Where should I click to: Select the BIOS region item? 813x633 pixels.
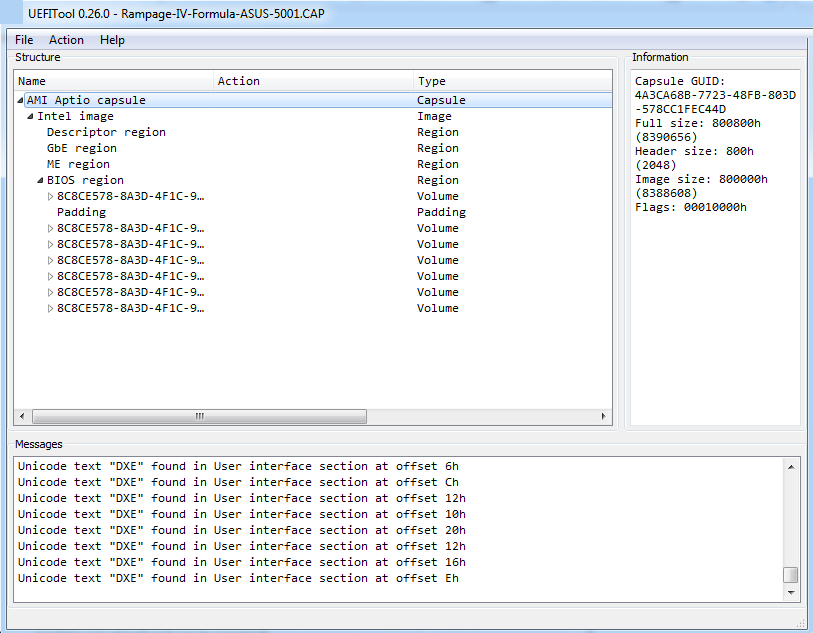point(85,180)
